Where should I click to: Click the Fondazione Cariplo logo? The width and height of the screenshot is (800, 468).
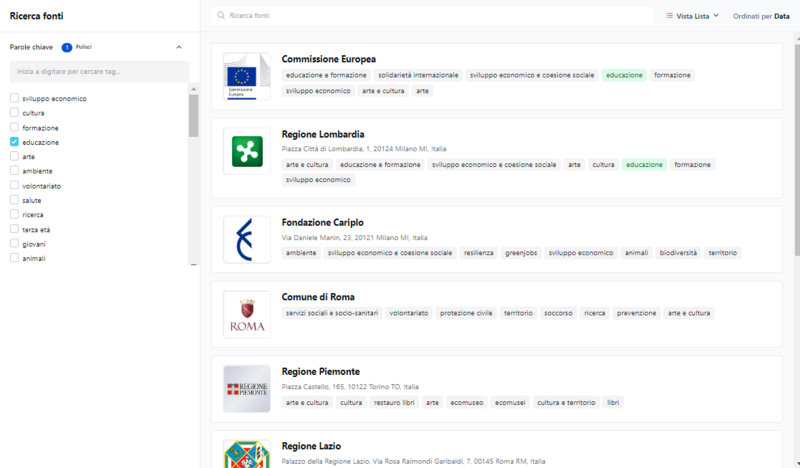(246, 239)
